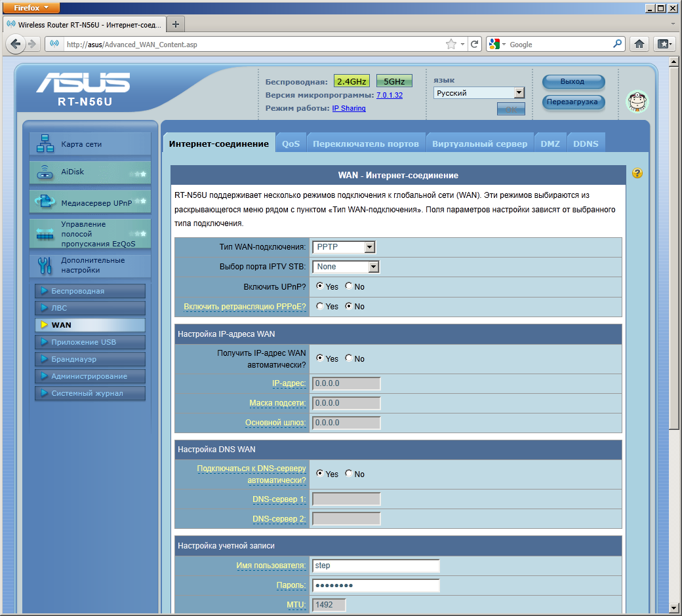Open ЛВС submenu item
Image resolution: width=682 pixels, height=616 pixels.
click(90, 308)
